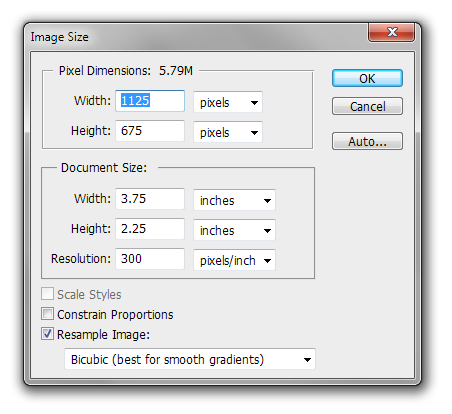Click the OK button
The height and width of the screenshot is (414, 452).
pos(367,78)
